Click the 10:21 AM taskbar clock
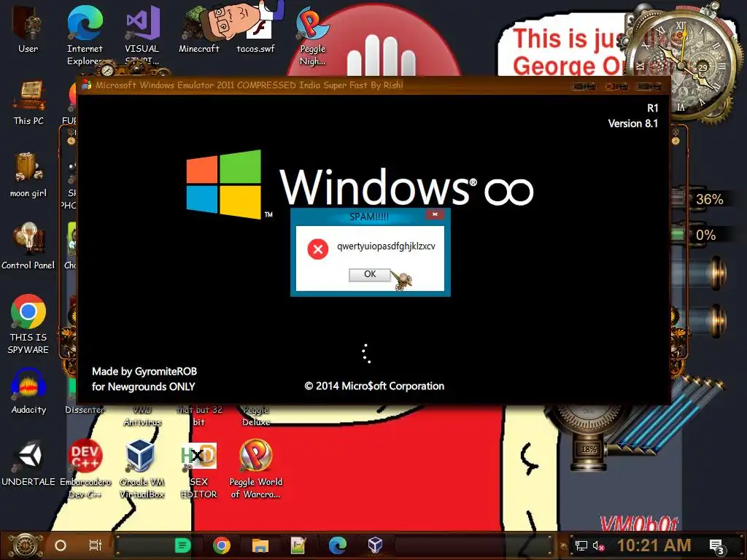 point(654,545)
